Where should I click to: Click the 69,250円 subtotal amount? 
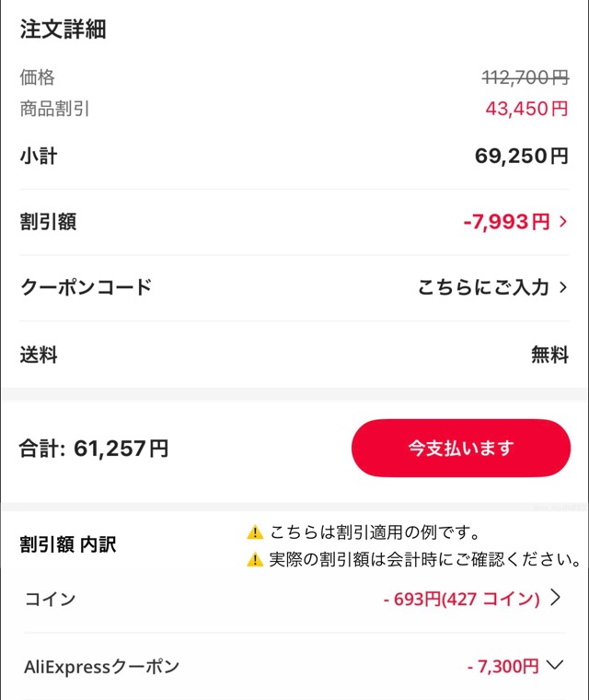pyautogui.click(x=521, y=157)
